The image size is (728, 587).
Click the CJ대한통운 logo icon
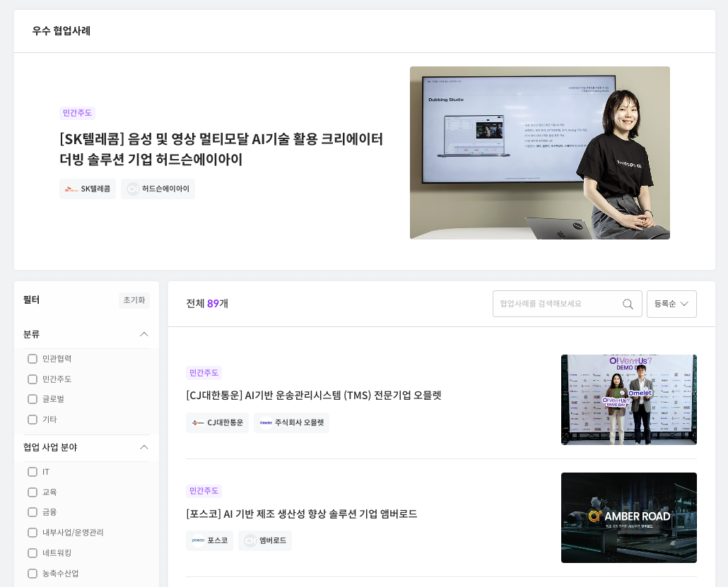point(198,422)
